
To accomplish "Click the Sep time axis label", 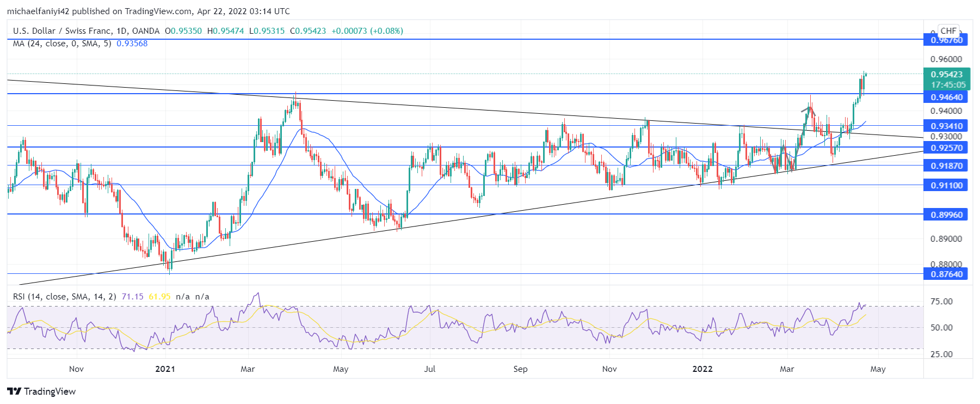I will pyautogui.click(x=521, y=369).
